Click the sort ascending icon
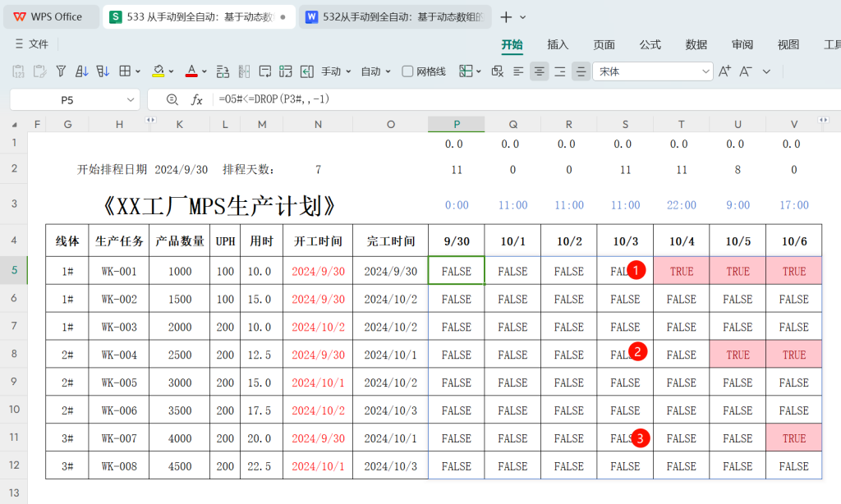This screenshot has height=504, width=841. [81, 71]
